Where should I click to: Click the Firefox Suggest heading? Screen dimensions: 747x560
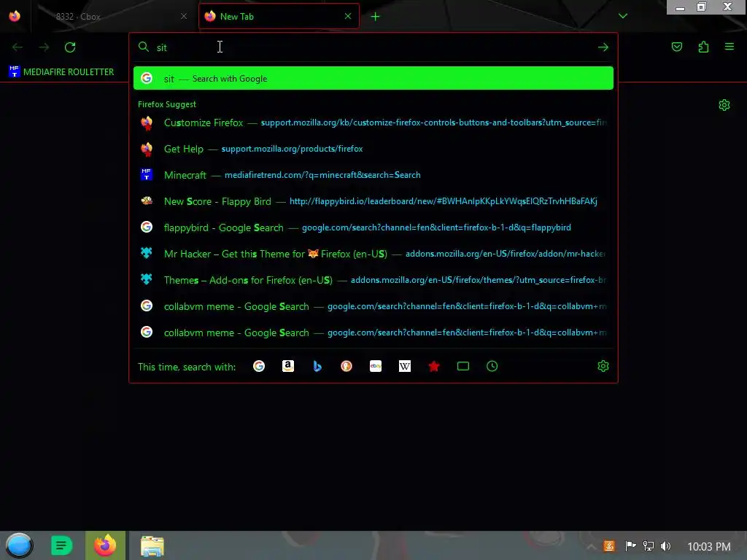coord(167,104)
